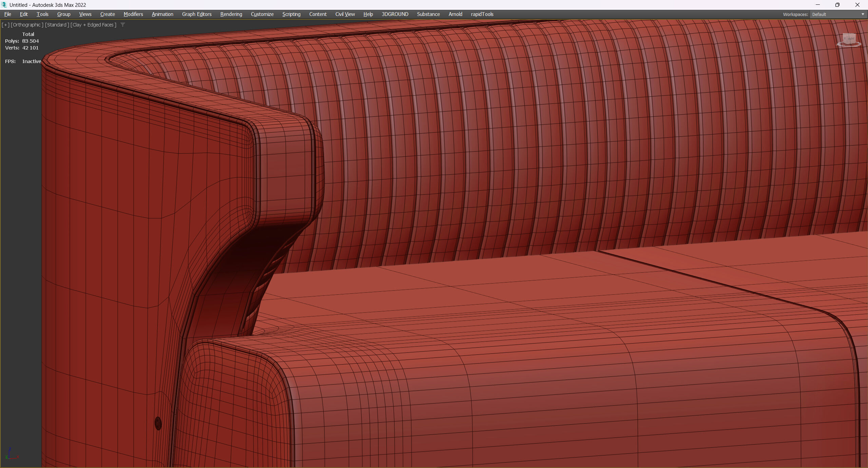The image size is (868, 468).
Task: Click the Clay + Edged Faces label
Action: coord(93,25)
